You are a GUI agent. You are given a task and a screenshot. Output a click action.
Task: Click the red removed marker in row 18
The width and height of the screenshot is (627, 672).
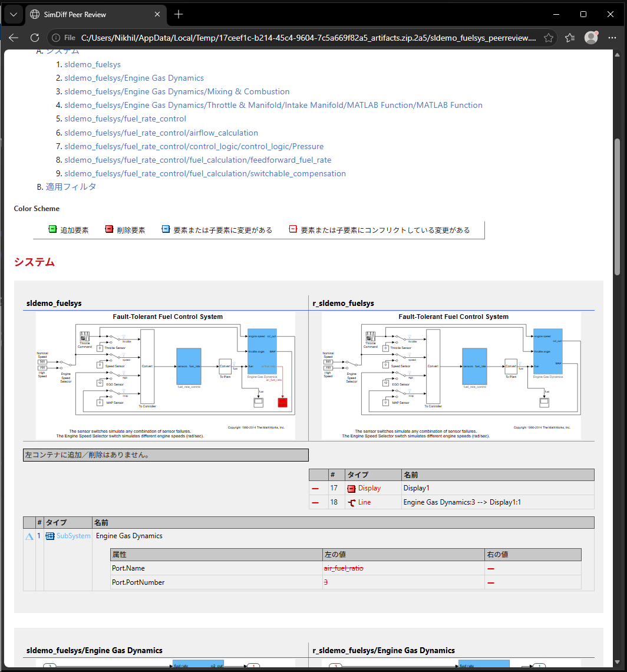click(x=315, y=503)
